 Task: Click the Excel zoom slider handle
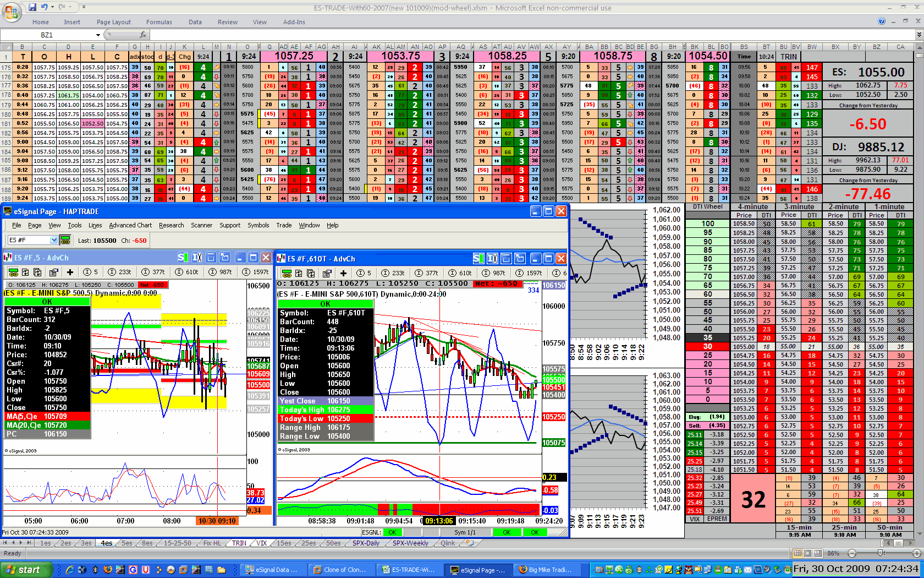tap(881, 553)
